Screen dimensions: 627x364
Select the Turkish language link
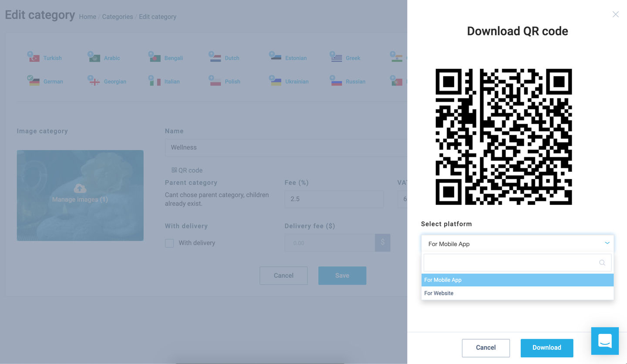(53, 58)
